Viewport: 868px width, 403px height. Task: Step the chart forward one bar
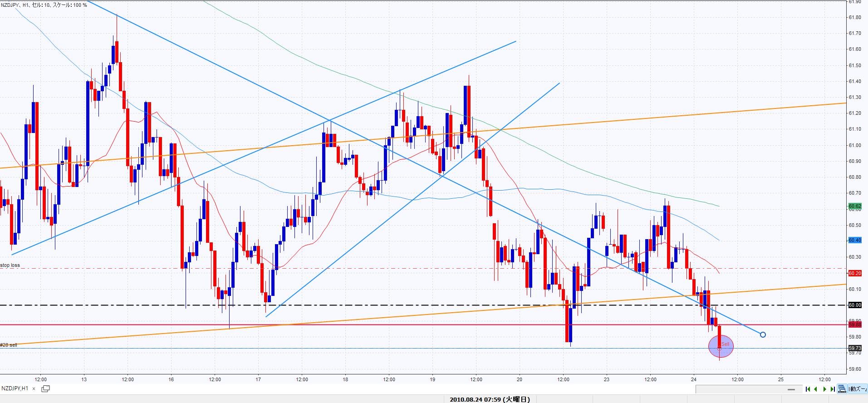coord(824,389)
